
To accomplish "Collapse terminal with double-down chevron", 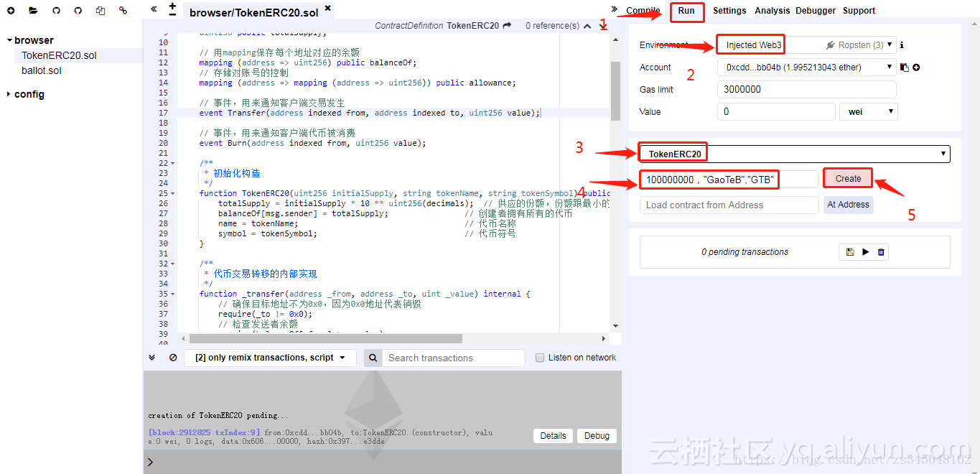I will click(x=152, y=358).
